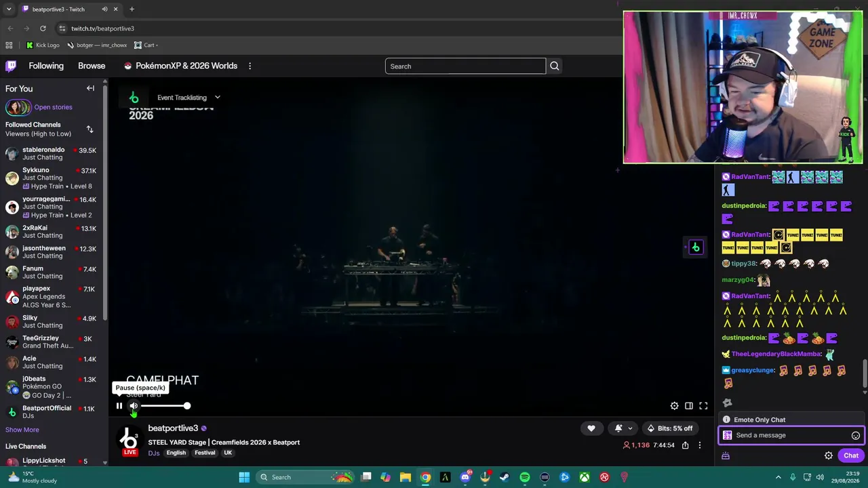Open the notification bell dropdown
The width and height of the screenshot is (868, 488).
click(x=623, y=428)
